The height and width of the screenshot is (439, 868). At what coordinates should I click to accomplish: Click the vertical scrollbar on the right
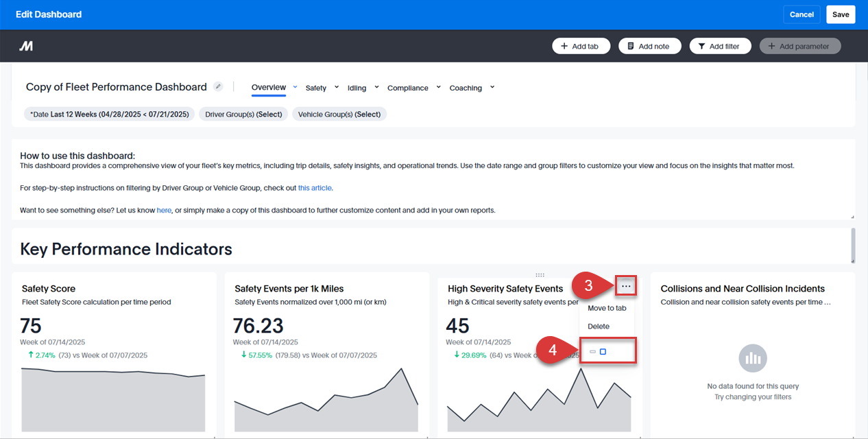click(x=853, y=241)
